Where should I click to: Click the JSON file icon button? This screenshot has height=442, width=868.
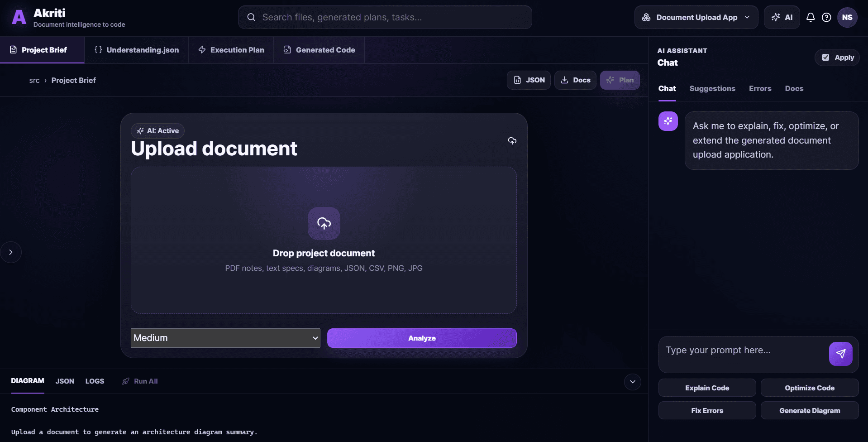tap(517, 80)
